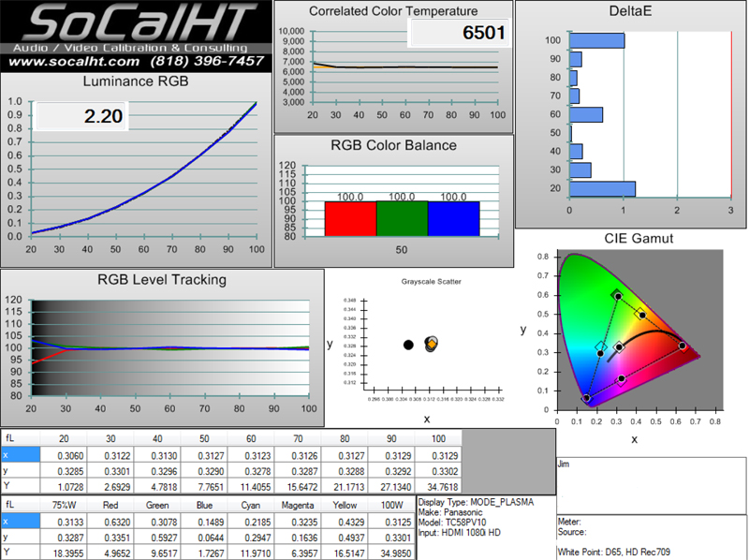Click the blue bar in RGB Color Balance

pyautogui.click(x=453, y=217)
